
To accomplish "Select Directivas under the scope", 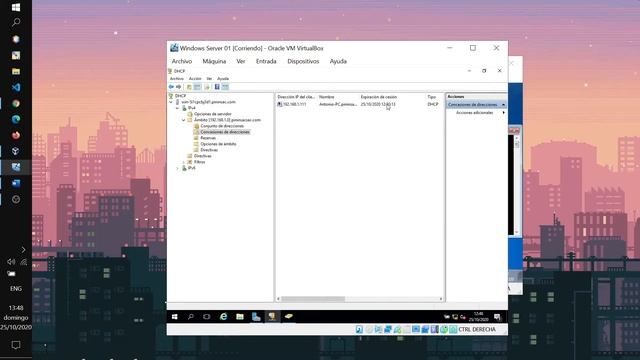I will coord(209,150).
